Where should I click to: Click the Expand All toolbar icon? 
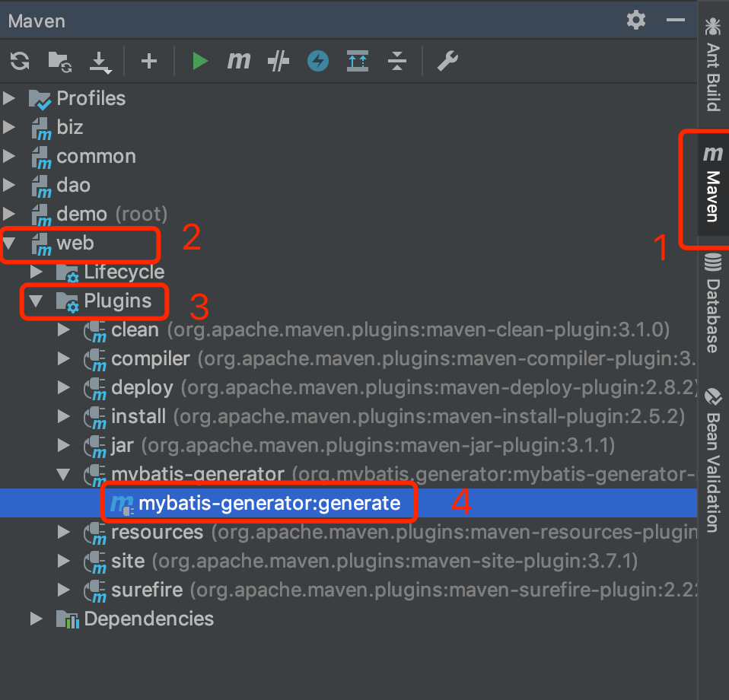click(x=358, y=62)
